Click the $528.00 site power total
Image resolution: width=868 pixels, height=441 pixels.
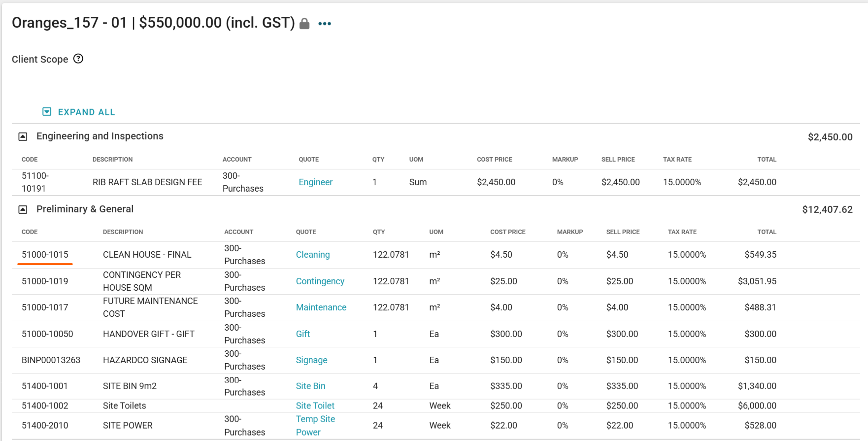(x=761, y=425)
